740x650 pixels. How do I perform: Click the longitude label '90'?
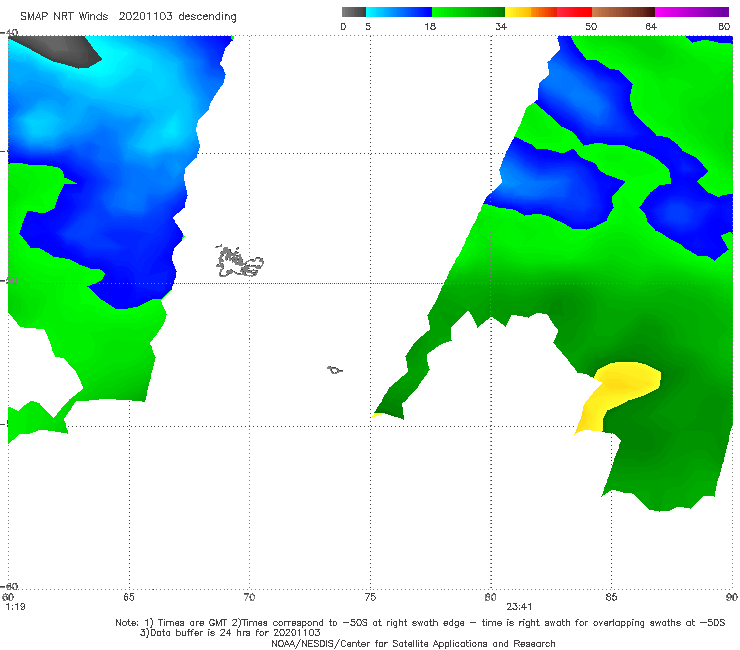pyautogui.click(x=732, y=598)
